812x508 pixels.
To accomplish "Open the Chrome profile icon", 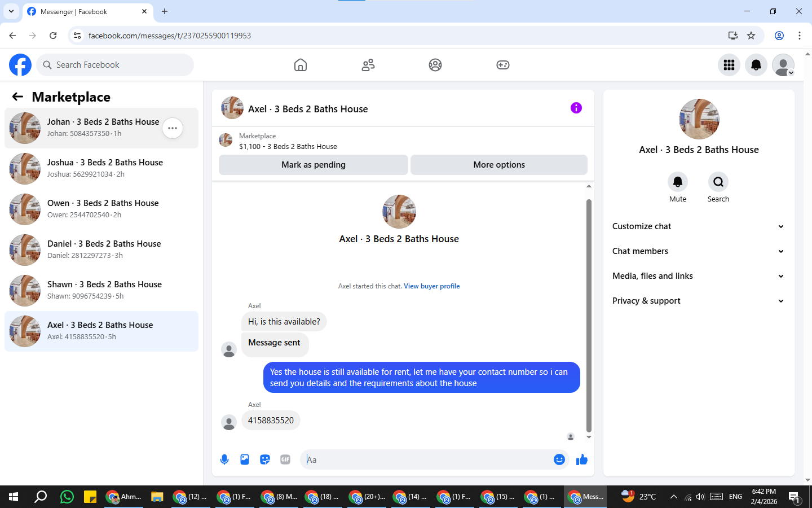I will click(779, 36).
